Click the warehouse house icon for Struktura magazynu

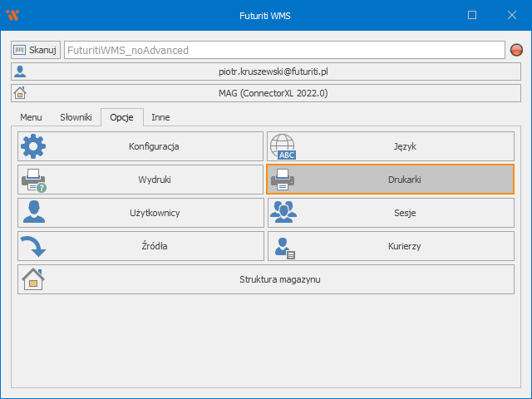pos(33,279)
